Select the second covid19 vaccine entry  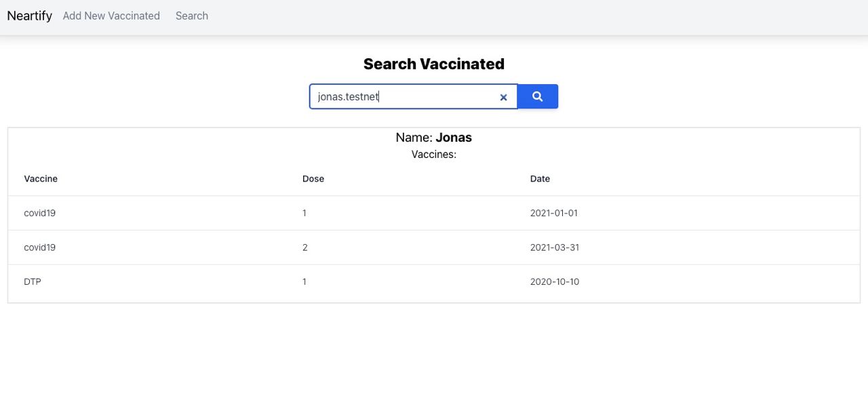39,247
